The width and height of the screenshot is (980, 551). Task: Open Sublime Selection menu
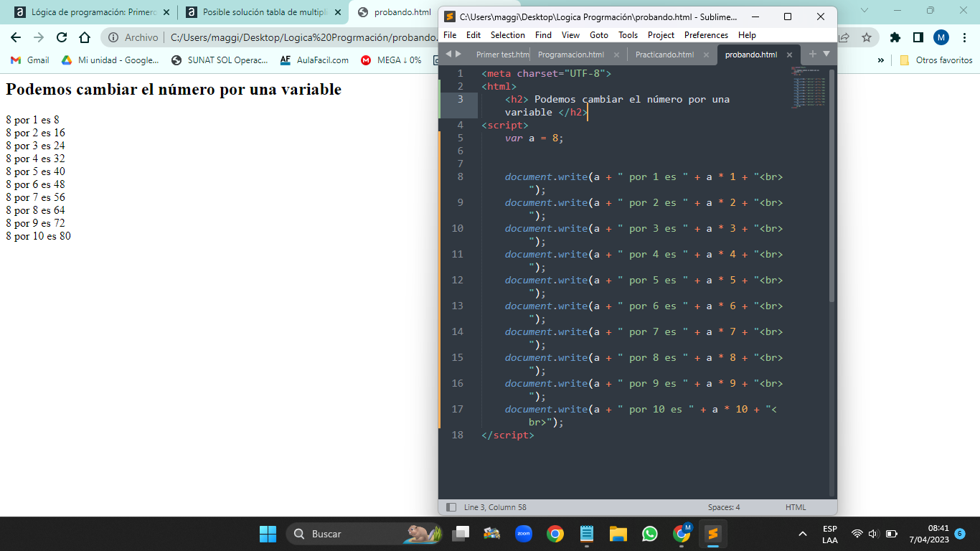click(508, 34)
